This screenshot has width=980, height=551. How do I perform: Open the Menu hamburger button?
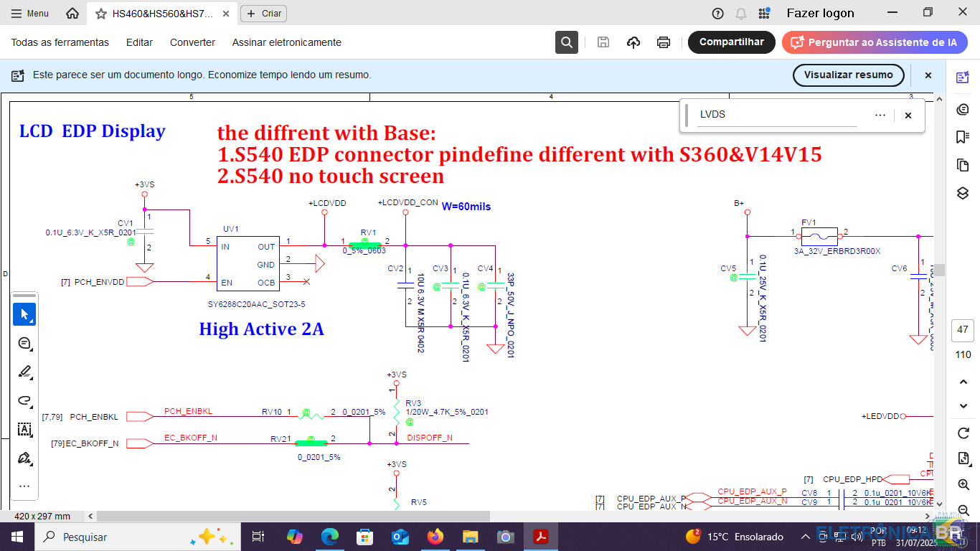tap(30, 14)
